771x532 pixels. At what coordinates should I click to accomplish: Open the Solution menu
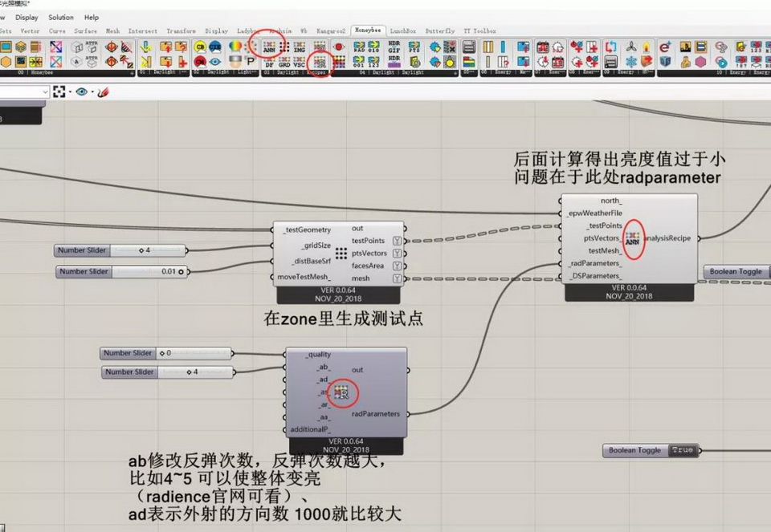click(x=60, y=17)
